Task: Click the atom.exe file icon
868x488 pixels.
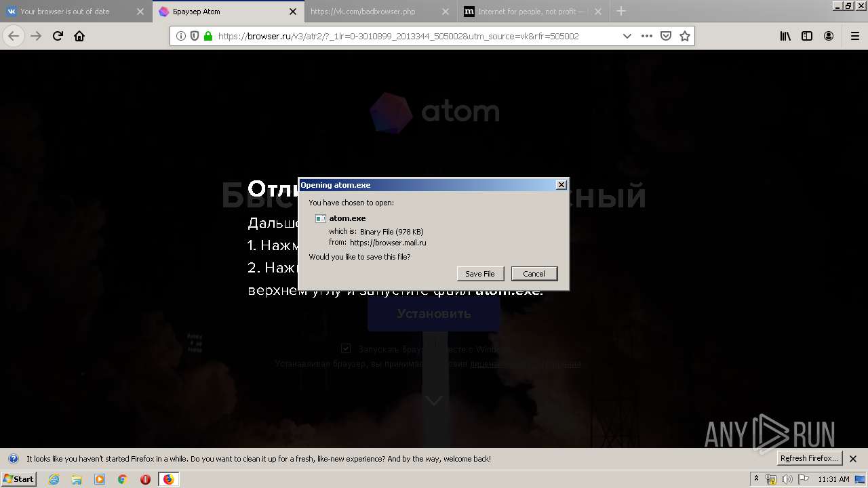Action: (321, 218)
